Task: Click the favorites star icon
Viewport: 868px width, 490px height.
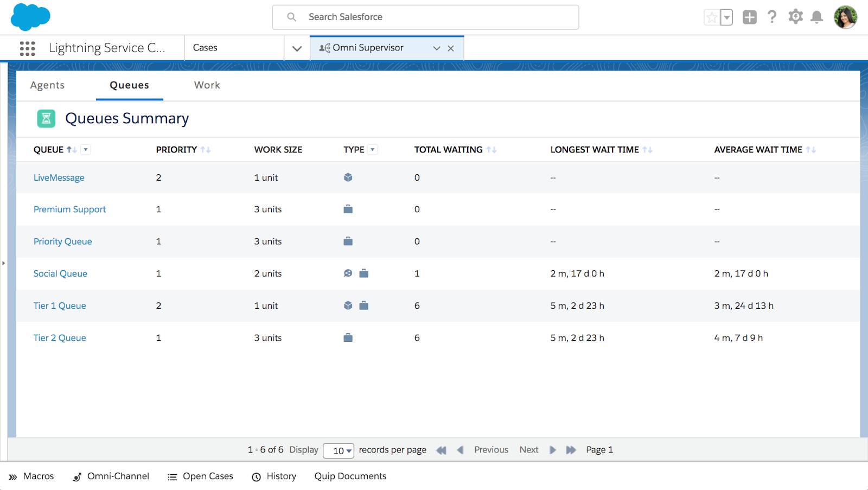Action: point(711,17)
